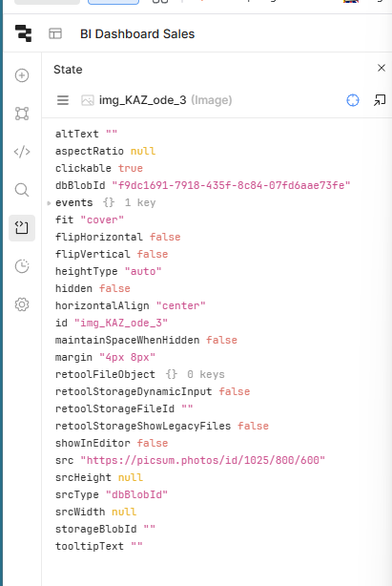The image size is (392, 586).
Task: Click the BI Dashboard Sales app title
Action: [137, 34]
